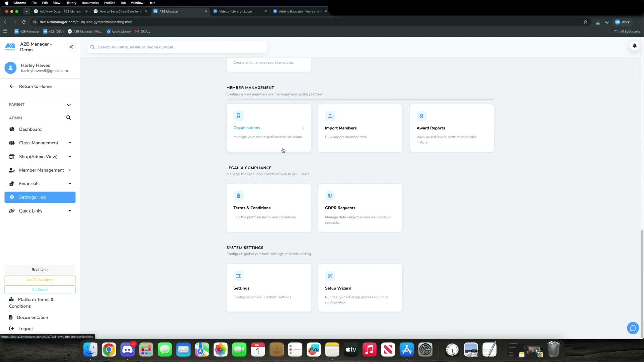Screen dimensions: 644x362
Task: Click the Setup Wizard wand icon
Action: [330, 276]
